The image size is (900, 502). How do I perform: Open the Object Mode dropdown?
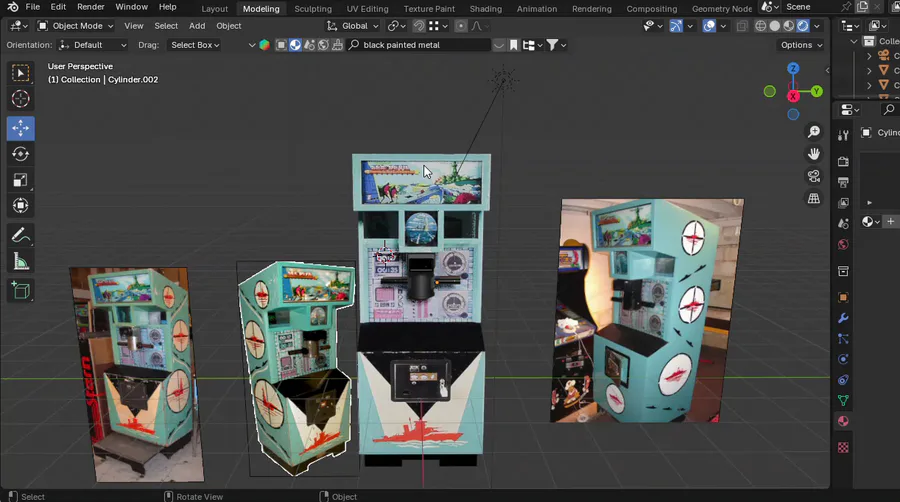coord(75,26)
